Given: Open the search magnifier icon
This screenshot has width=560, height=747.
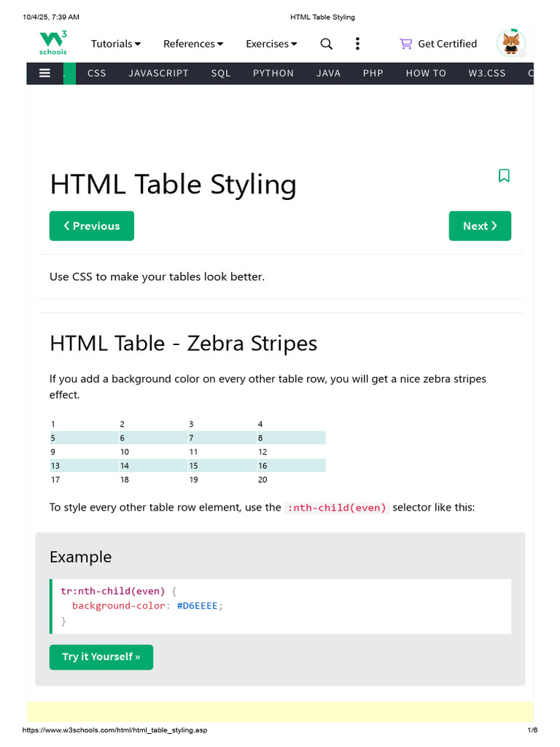Looking at the screenshot, I should click(326, 44).
